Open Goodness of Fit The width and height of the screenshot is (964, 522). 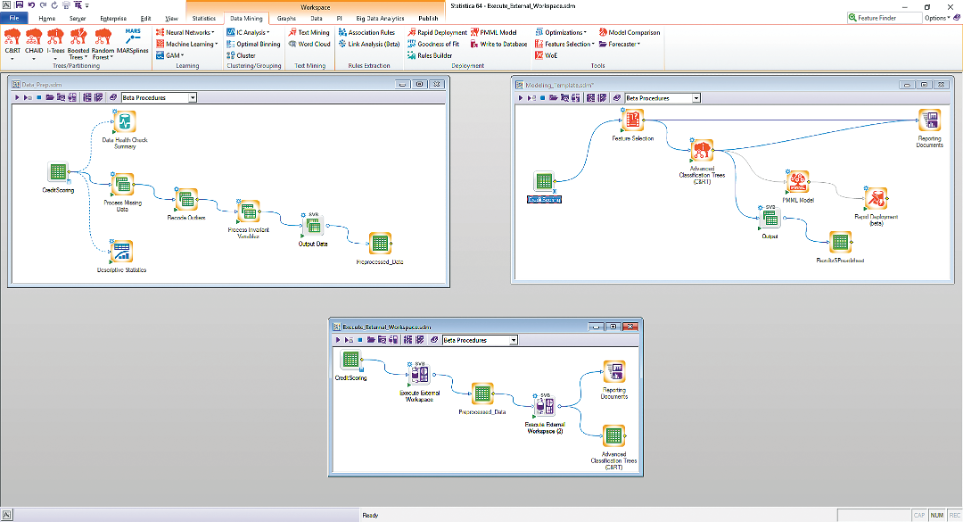(x=433, y=44)
